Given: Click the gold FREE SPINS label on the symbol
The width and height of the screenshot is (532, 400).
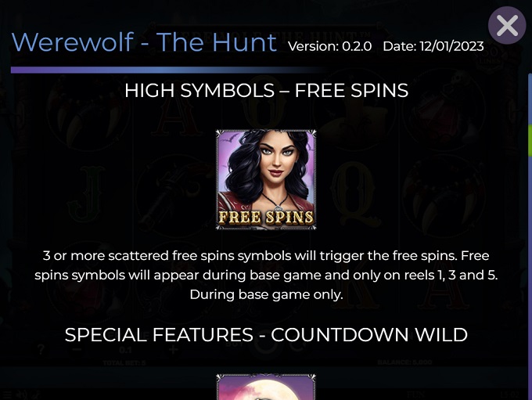Looking at the screenshot, I should (x=266, y=218).
